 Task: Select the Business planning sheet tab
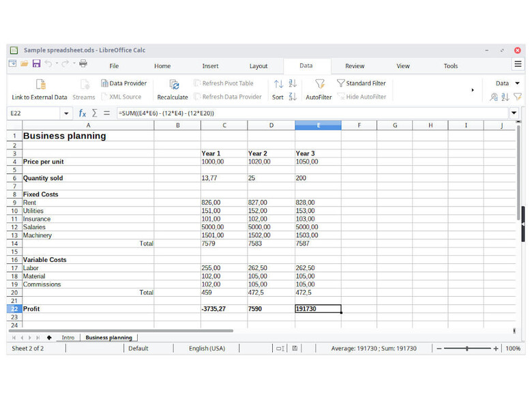pyautogui.click(x=108, y=338)
